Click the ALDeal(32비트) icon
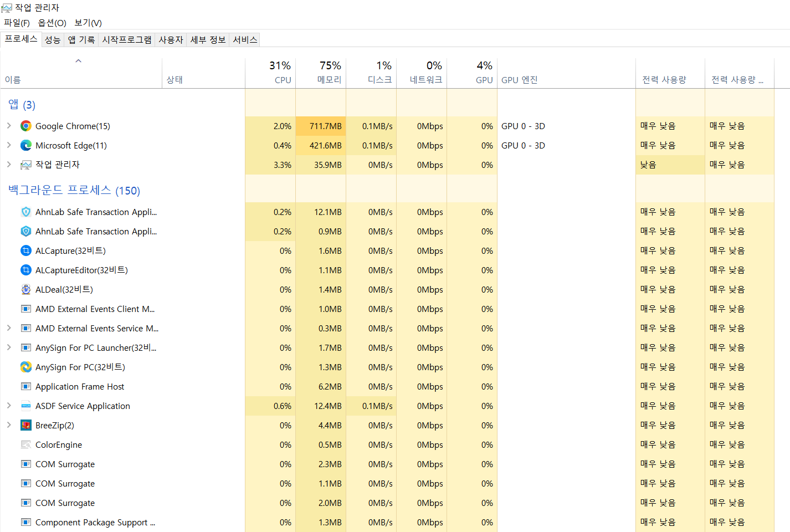The width and height of the screenshot is (790, 532). click(x=26, y=289)
